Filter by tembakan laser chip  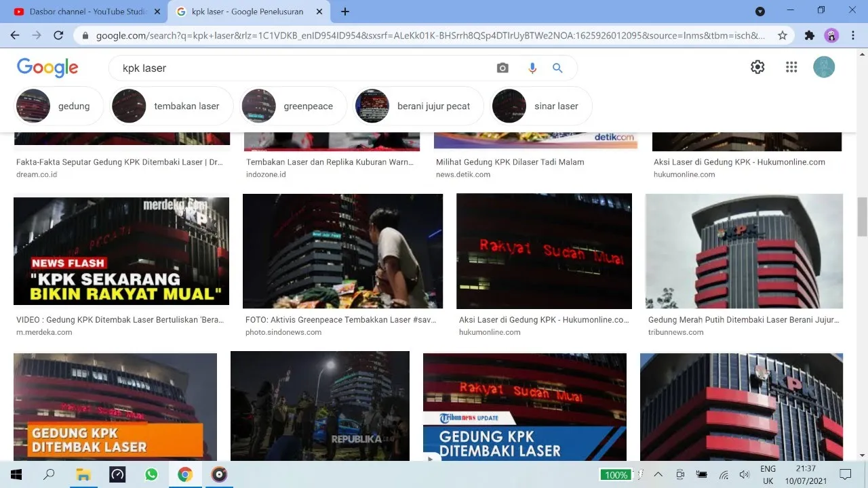coord(172,106)
